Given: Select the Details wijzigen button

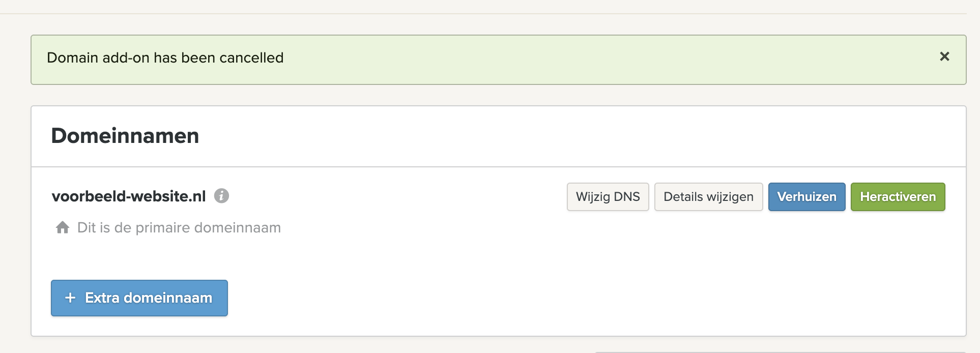Looking at the screenshot, I should (708, 197).
